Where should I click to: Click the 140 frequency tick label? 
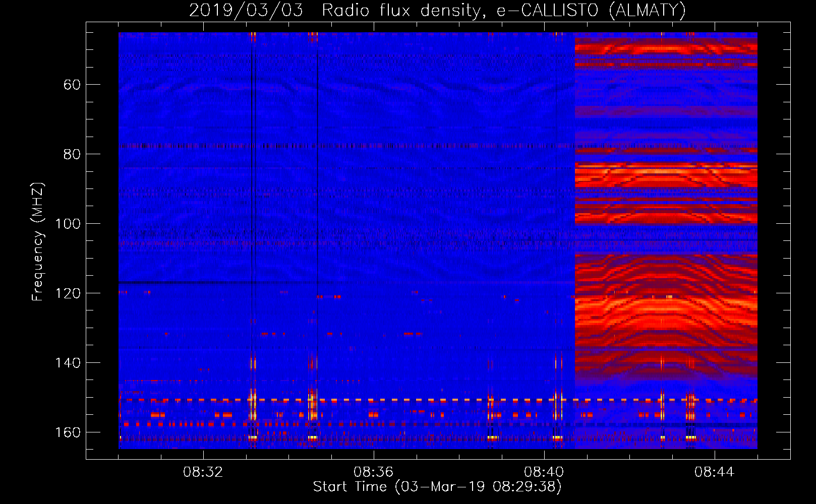tap(68, 363)
